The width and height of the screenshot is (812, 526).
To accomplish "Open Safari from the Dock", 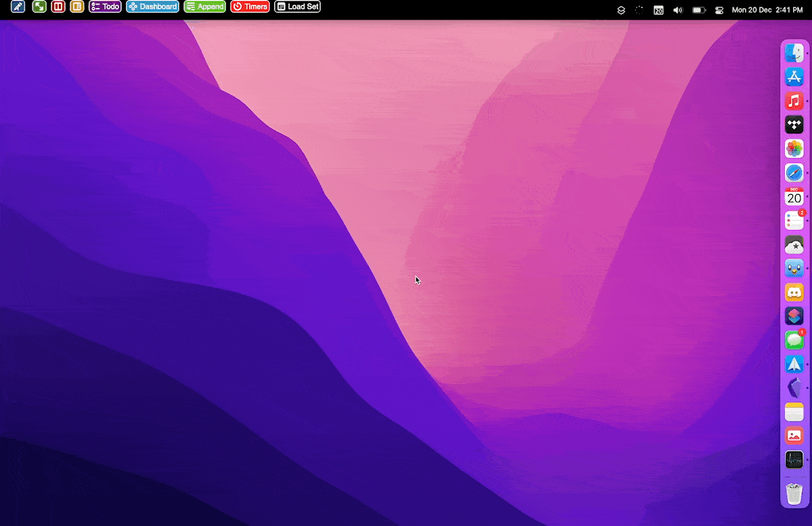I will [x=794, y=172].
